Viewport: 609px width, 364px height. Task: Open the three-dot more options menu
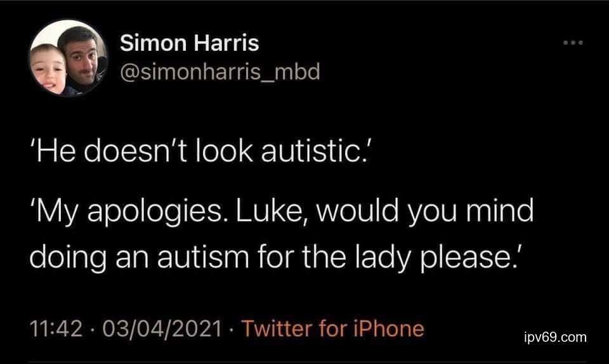click(573, 42)
